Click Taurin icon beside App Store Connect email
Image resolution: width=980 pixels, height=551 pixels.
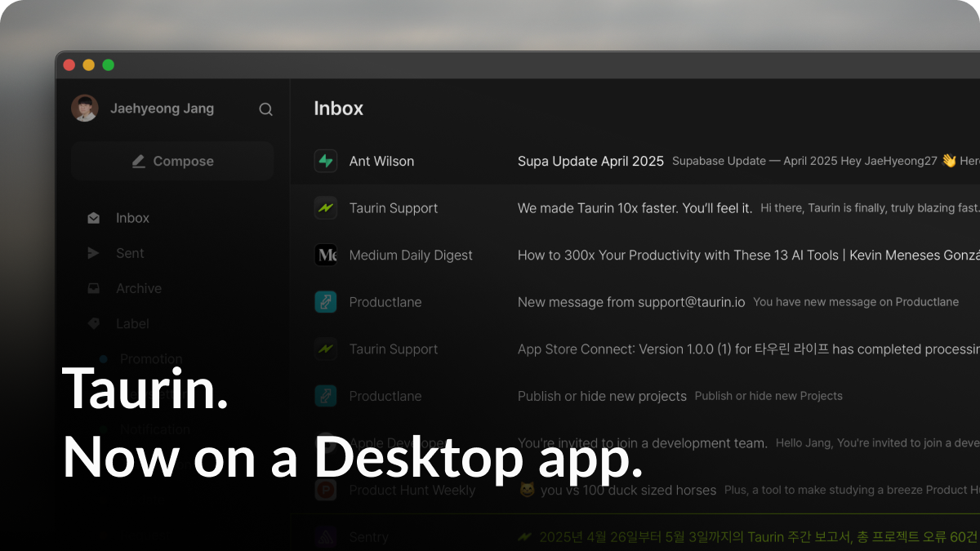(326, 349)
